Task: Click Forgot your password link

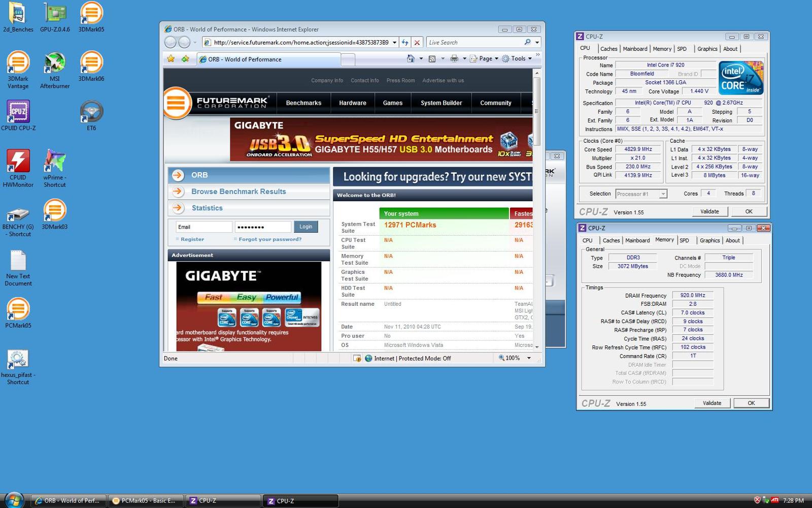Action: tap(270, 239)
